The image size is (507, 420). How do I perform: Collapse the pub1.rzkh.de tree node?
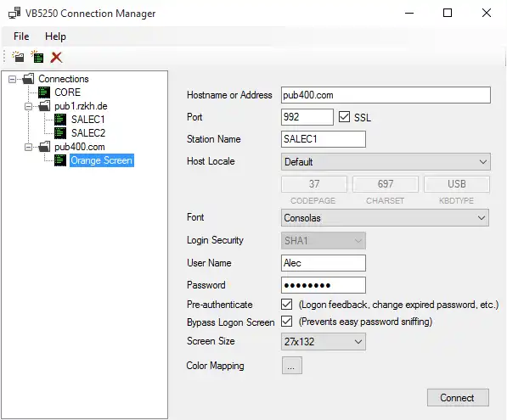(x=29, y=106)
